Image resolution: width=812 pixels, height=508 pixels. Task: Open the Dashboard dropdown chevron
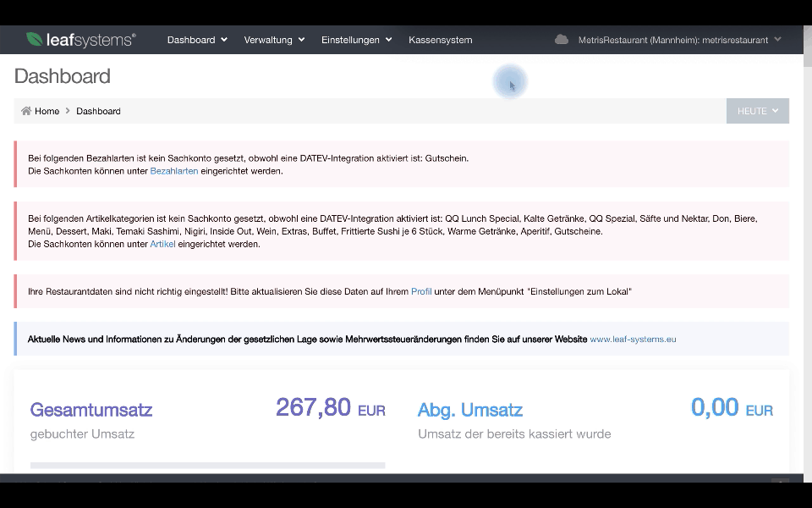[x=222, y=39]
